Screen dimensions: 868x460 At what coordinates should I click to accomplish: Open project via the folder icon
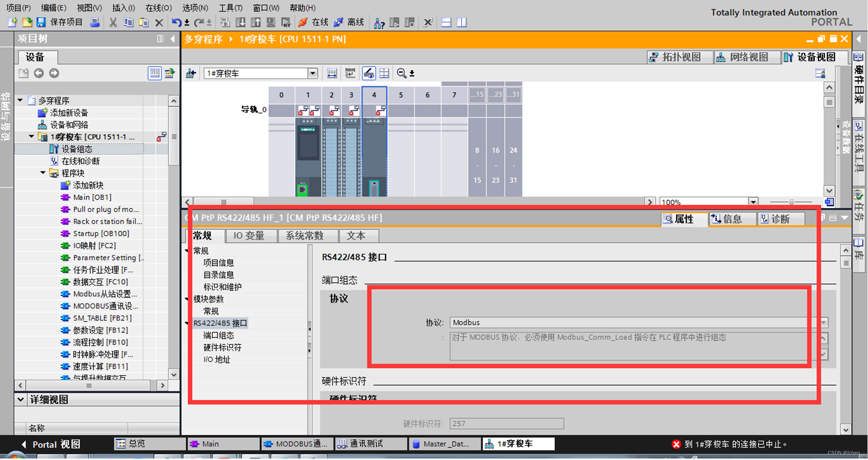click(27, 22)
